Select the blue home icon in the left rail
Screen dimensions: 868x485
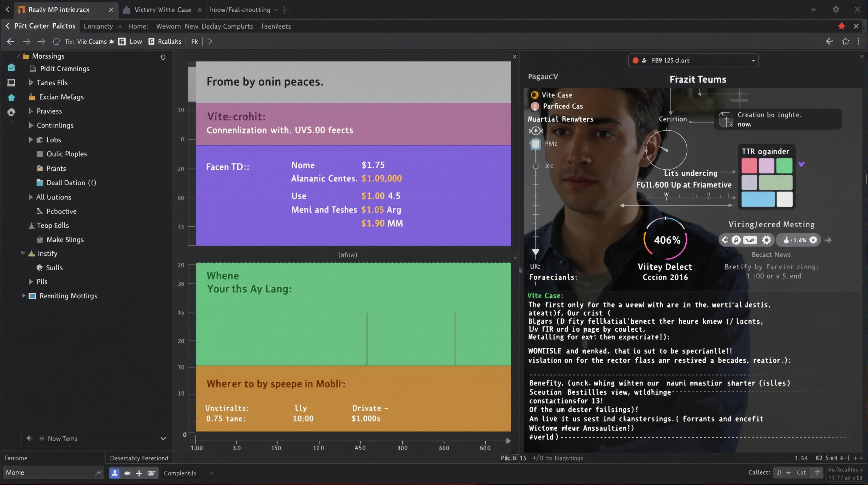tap(11, 98)
